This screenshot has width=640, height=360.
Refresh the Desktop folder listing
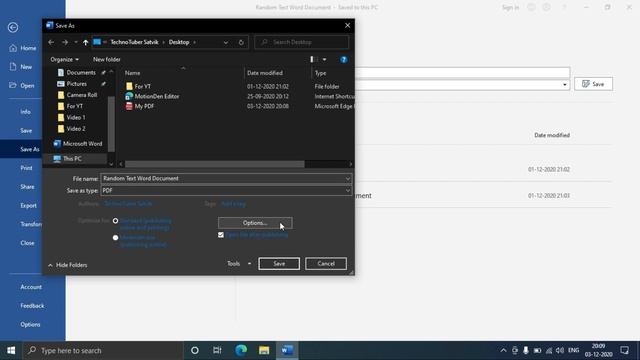[241, 42]
